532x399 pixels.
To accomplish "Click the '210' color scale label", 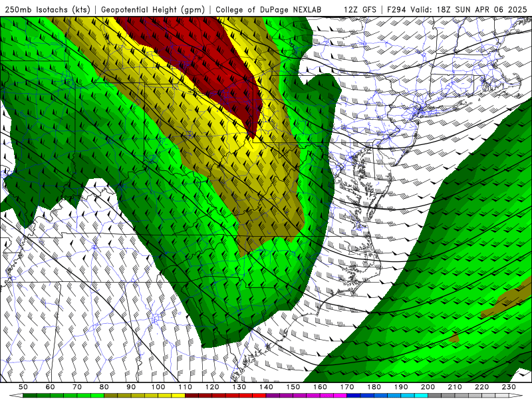I will click(455, 387).
